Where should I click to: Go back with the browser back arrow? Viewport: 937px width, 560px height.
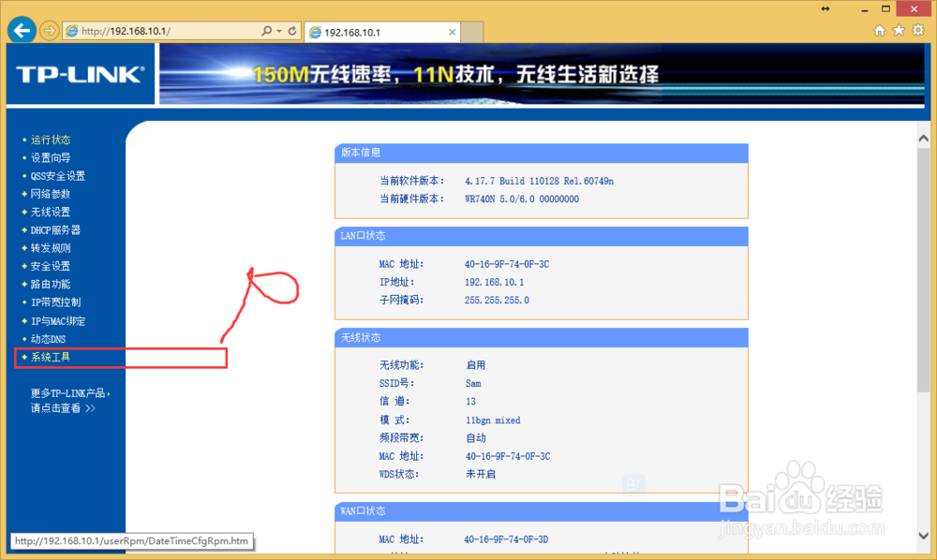pos(22,31)
